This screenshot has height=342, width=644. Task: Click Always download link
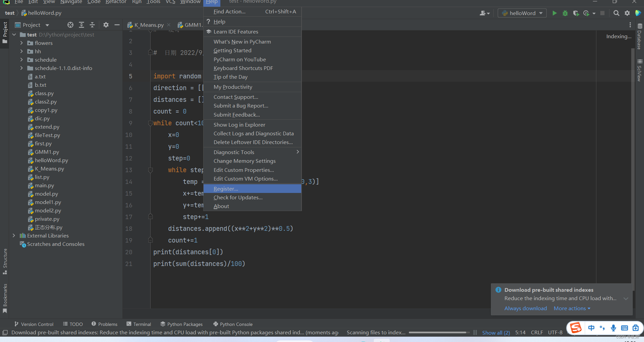[x=525, y=308]
